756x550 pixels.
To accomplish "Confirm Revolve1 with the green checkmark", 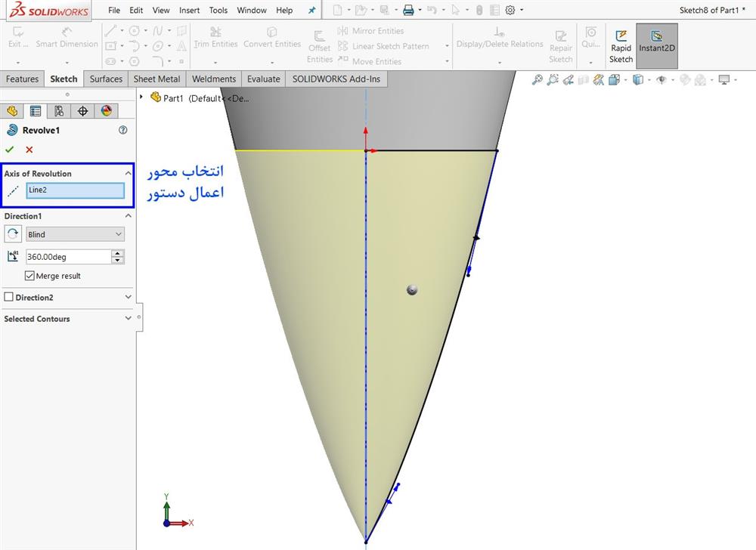I will click(10, 150).
